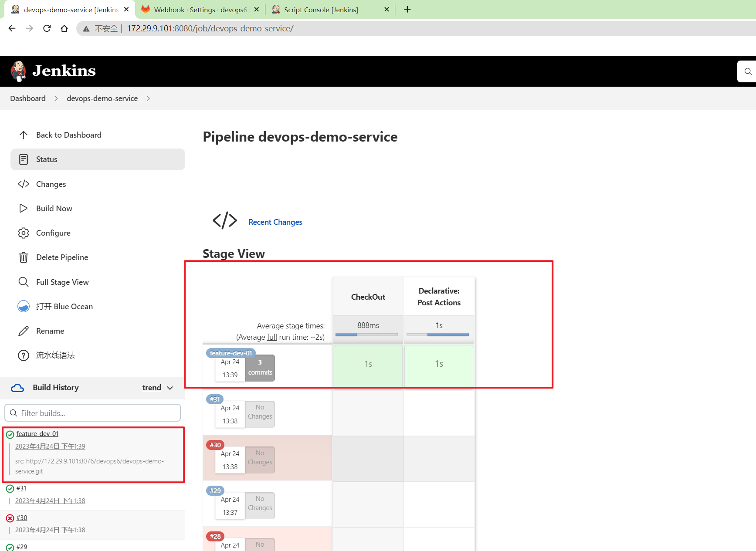756x551 pixels.
Task: Click the Changes code-brackets icon
Action: [24, 184]
